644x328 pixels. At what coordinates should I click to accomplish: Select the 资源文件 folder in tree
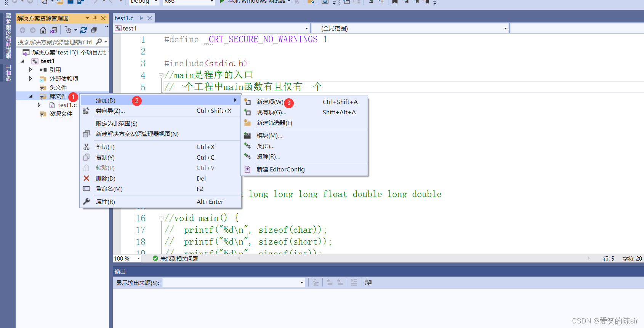pos(61,114)
